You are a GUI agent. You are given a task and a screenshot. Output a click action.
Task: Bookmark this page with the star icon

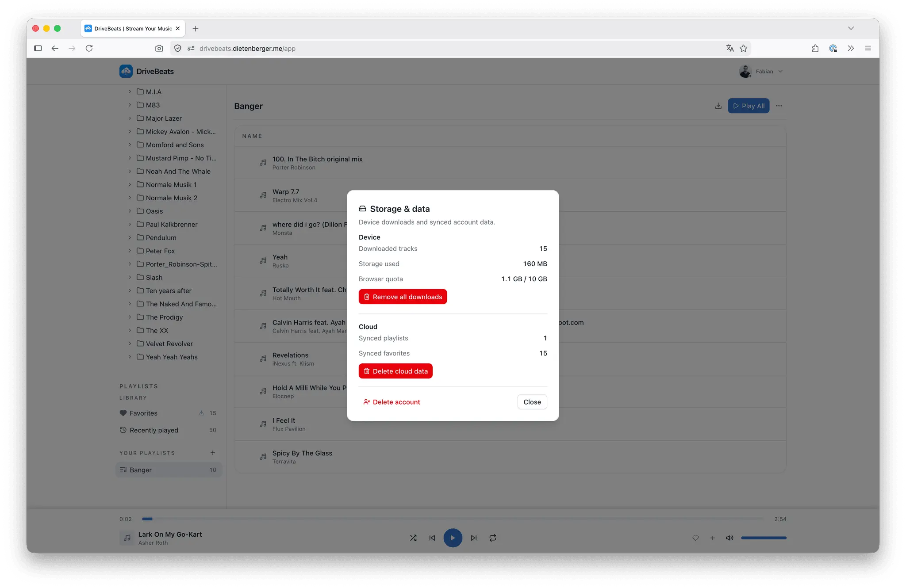point(744,48)
